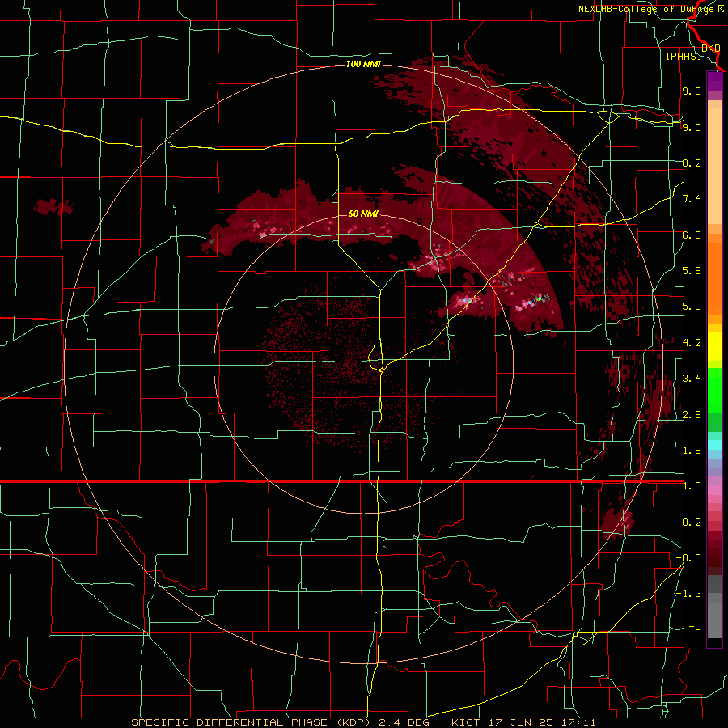Click the cyan band of the color scale
This screenshot has width=728, height=728.
(x=714, y=445)
